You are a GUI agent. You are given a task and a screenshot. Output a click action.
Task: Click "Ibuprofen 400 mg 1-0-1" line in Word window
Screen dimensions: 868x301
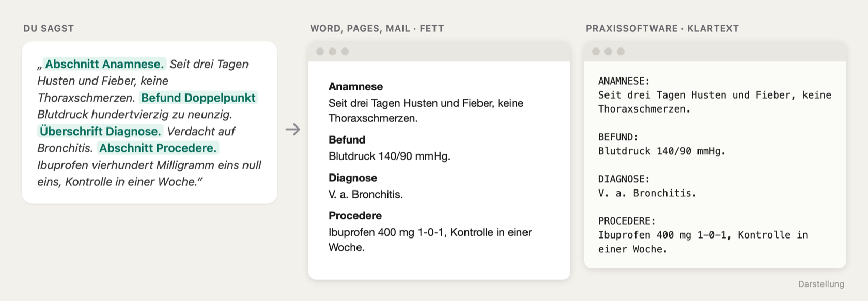click(430, 232)
